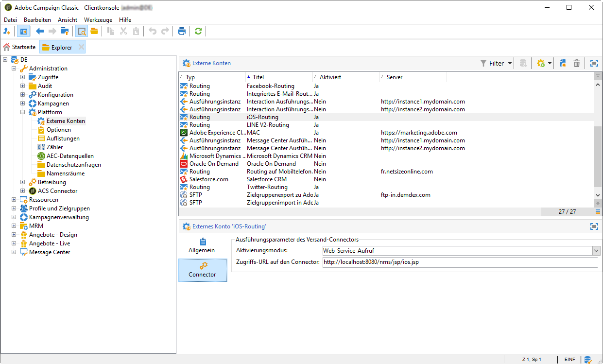
Task: Click the grayed forward arrow icon
Action: (x=52, y=31)
